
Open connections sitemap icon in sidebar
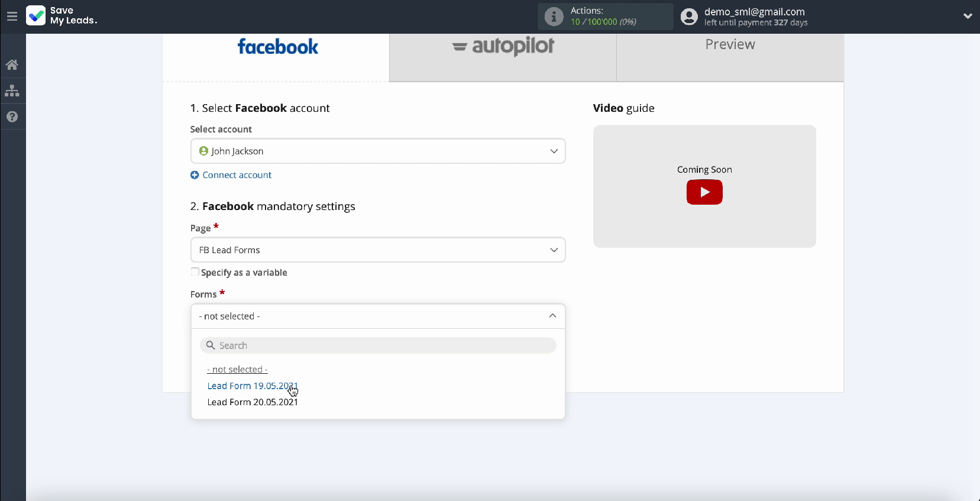pyautogui.click(x=12, y=91)
